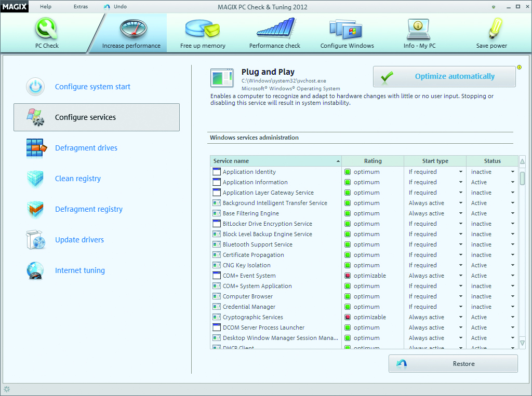
Task: Open the Defragment drives link
Action: point(86,148)
